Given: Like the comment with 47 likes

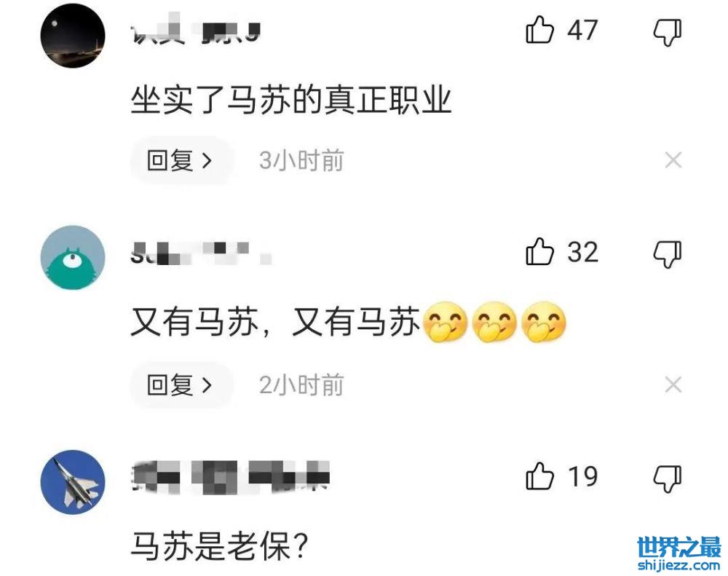Looking at the screenshot, I should coord(540,30).
